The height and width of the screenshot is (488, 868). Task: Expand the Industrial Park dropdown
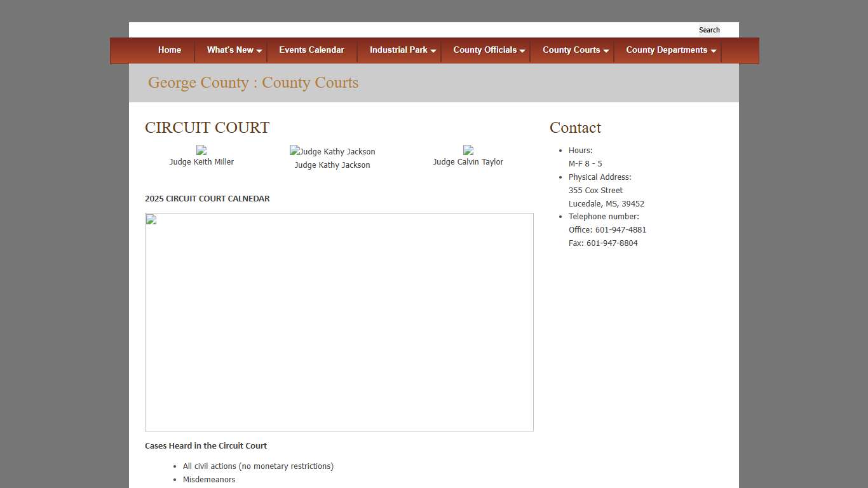(400, 50)
